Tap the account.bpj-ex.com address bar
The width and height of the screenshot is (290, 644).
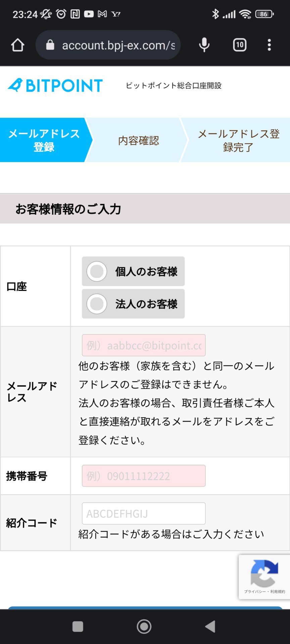pos(108,45)
